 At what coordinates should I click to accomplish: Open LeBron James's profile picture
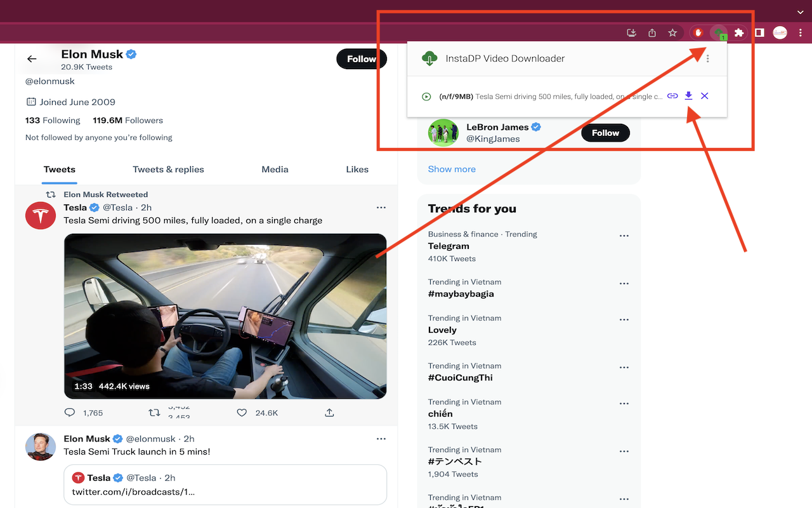443,133
